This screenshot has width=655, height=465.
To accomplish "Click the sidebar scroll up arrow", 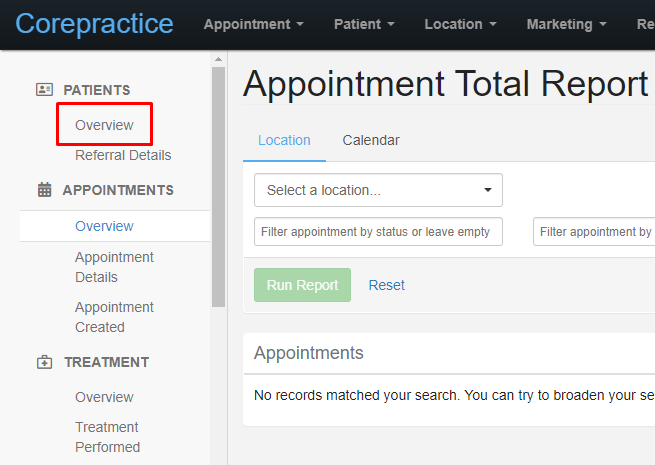I will pyautogui.click(x=218, y=59).
